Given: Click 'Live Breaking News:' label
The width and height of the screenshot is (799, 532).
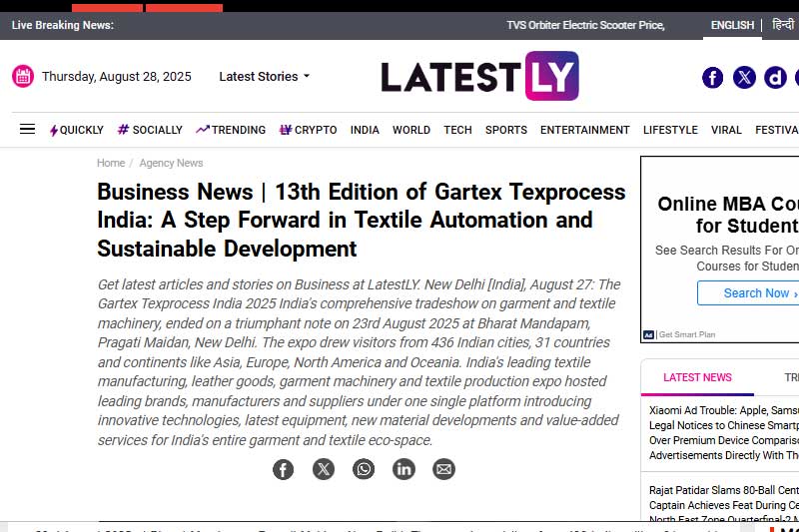Looking at the screenshot, I should pyautogui.click(x=63, y=25).
